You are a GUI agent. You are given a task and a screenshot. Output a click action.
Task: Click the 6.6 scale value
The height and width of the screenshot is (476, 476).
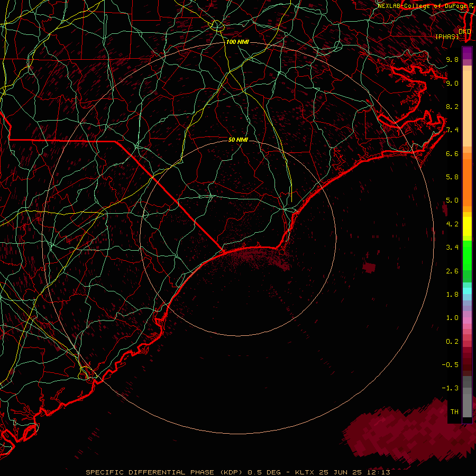point(452,153)
